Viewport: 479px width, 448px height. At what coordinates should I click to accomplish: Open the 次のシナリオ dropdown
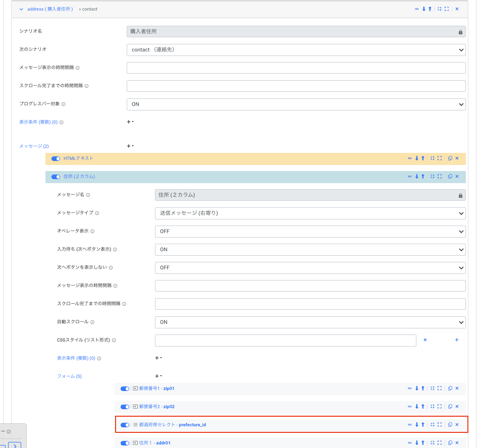[296, 49]
